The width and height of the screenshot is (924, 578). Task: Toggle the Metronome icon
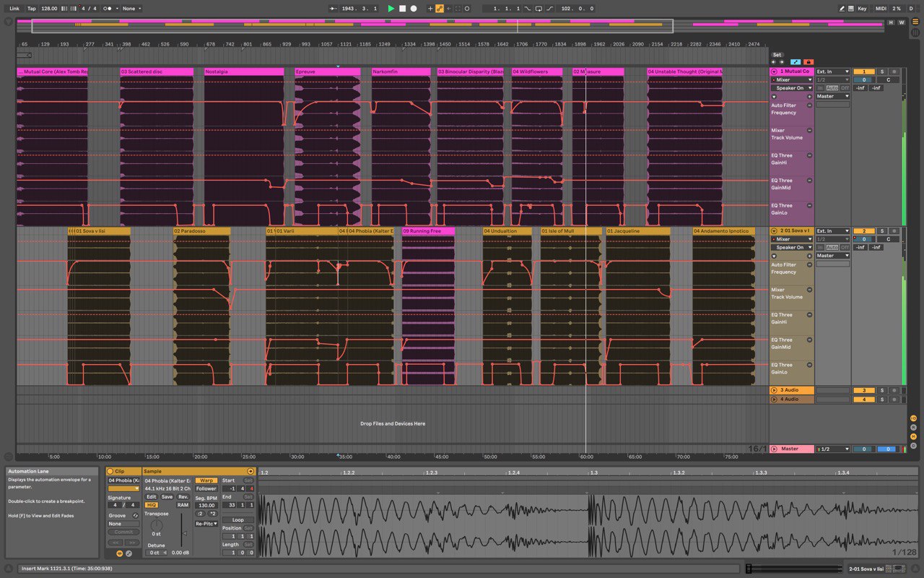108,9
